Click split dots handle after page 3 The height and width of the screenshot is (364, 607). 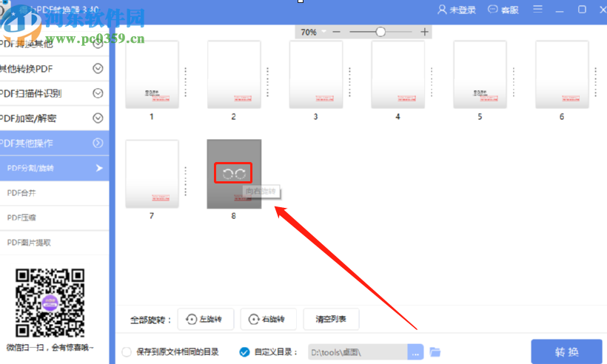coord(349,82)
